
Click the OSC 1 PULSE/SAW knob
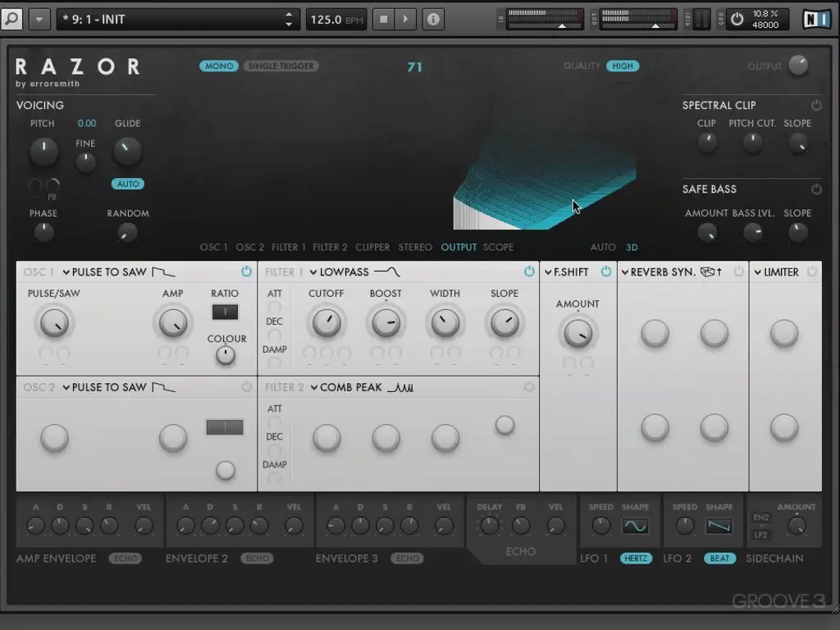pos(54,323)
